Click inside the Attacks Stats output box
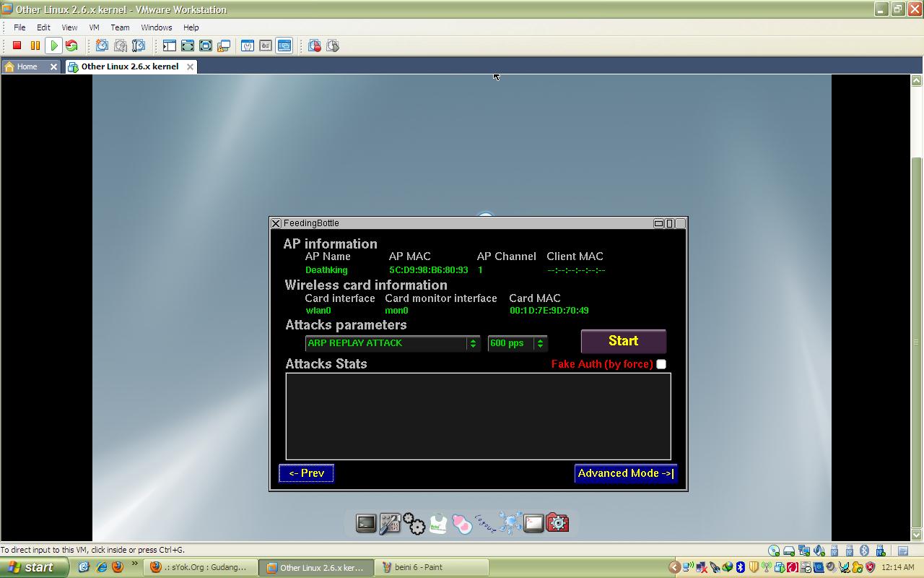This screenshot has width=924, height=578. pyautogui.click(x=478, y=416)
